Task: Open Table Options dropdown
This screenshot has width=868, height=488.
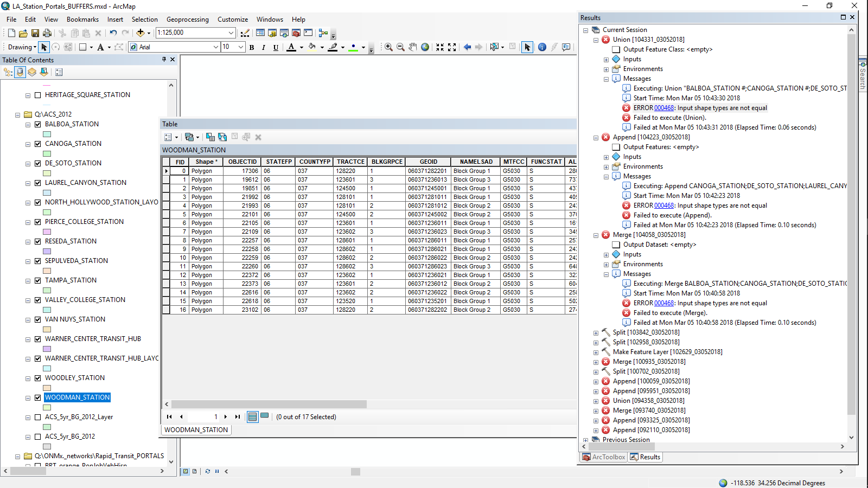Action: 171,137
